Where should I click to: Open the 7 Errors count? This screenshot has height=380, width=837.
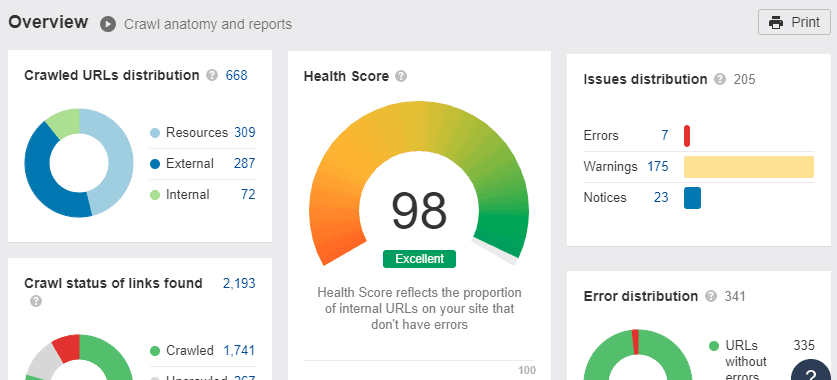(665, 136)
